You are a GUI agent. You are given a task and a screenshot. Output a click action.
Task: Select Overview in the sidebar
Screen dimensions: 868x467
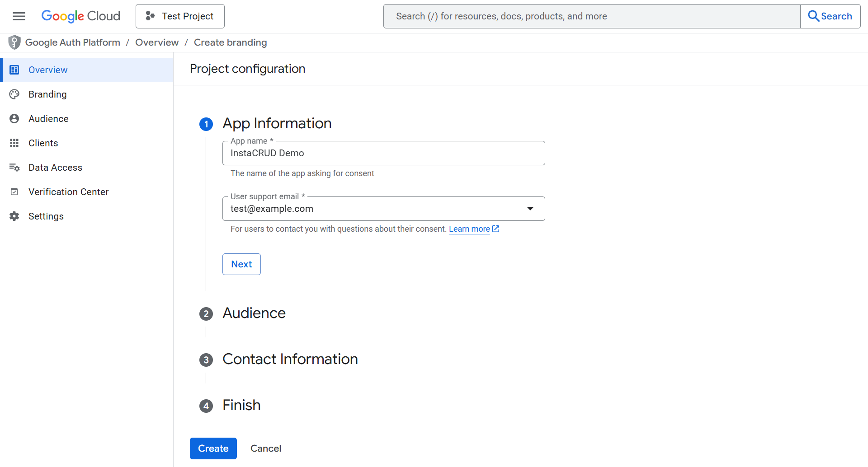pyautogui.click(x=47, y=70)
